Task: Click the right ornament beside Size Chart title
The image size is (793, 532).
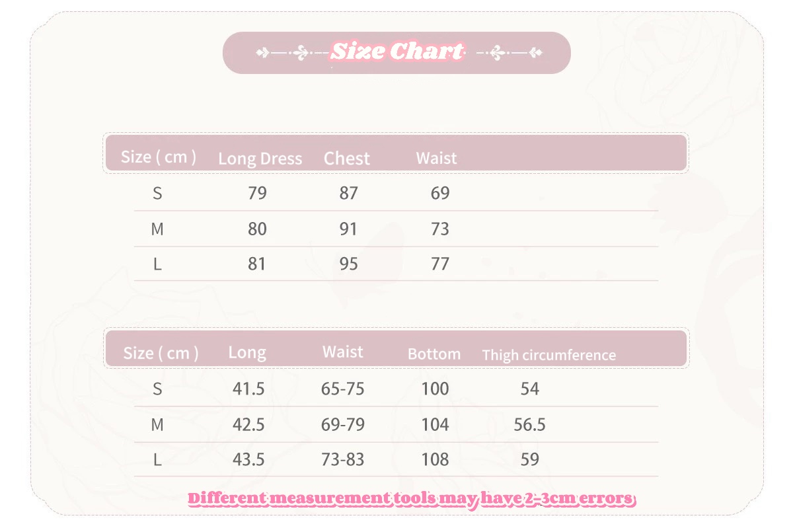Action: (x=509, y=52)
